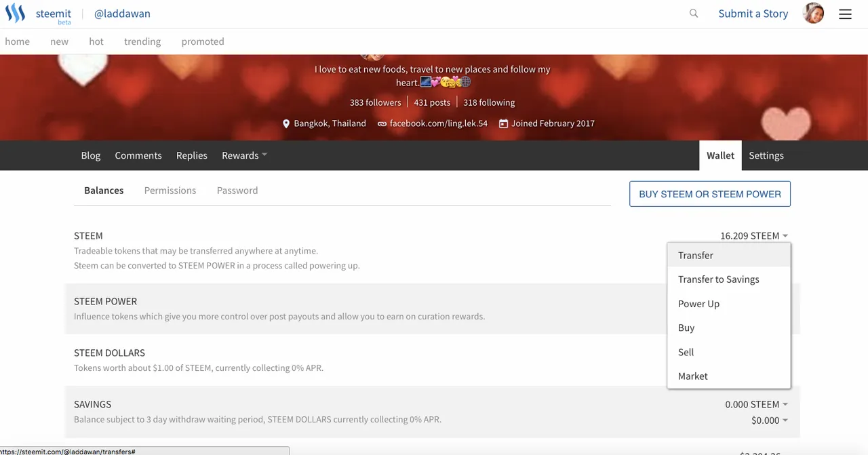Click the SAVINGS heading text

[92, 404]
